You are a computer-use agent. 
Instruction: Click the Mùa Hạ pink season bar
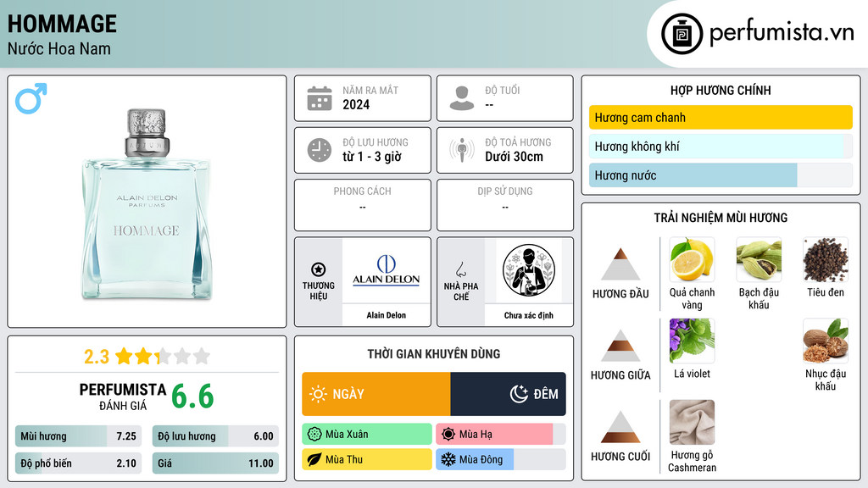pos(500,435)
